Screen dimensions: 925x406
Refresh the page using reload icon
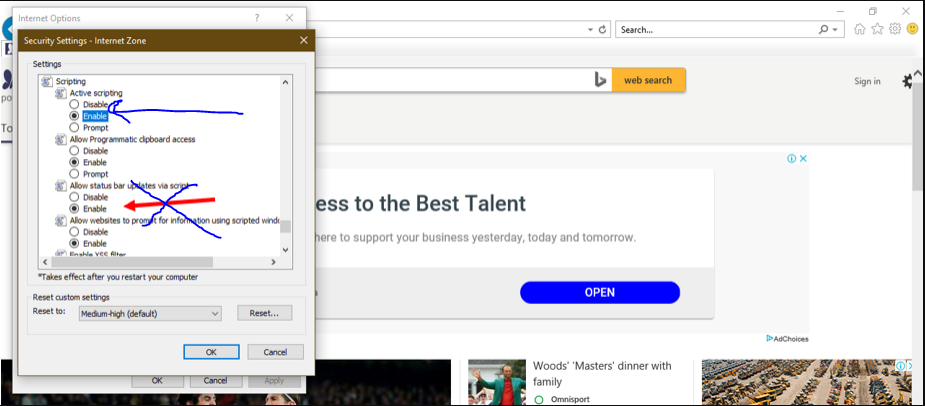tap(603, 30)
